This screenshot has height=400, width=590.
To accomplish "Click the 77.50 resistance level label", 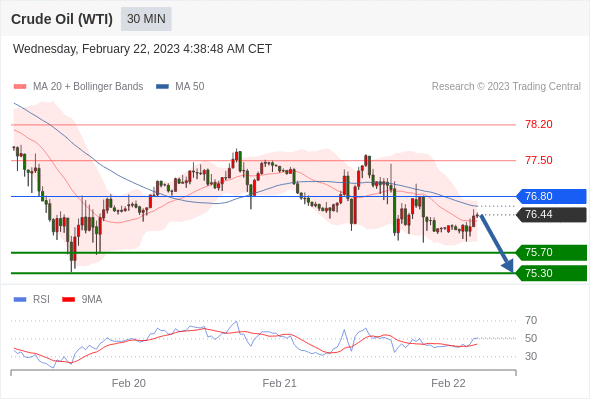I will coord(539,160).
